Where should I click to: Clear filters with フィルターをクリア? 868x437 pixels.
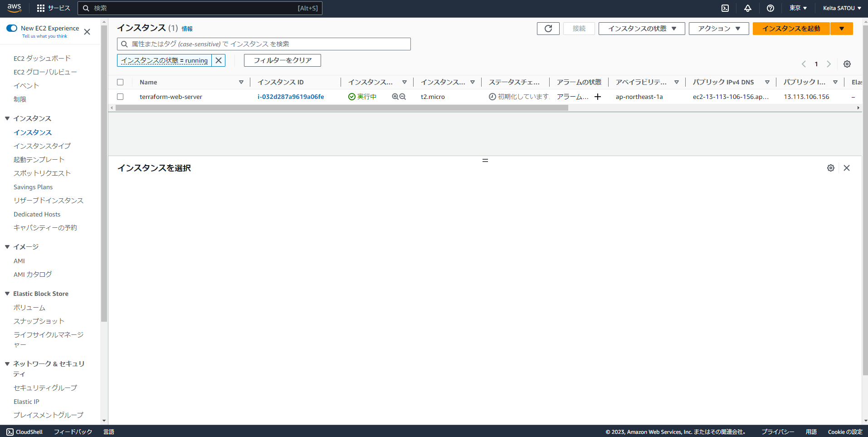(x=283, y=60)
